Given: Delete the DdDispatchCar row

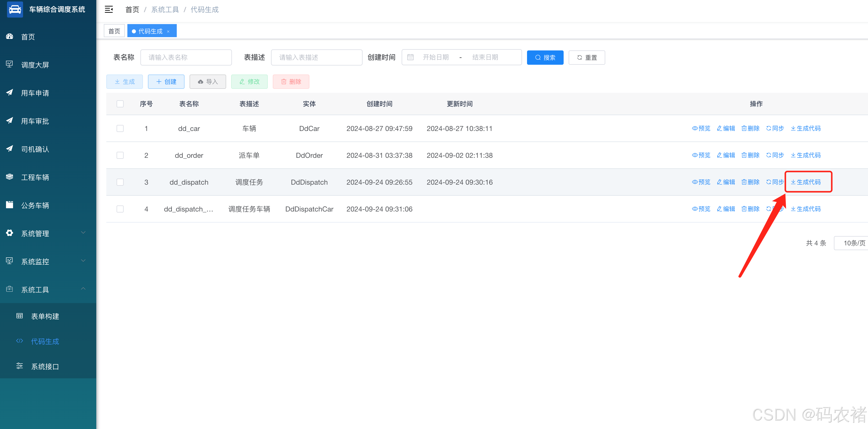Looking at the screenshot, I should tap(750, 209).
